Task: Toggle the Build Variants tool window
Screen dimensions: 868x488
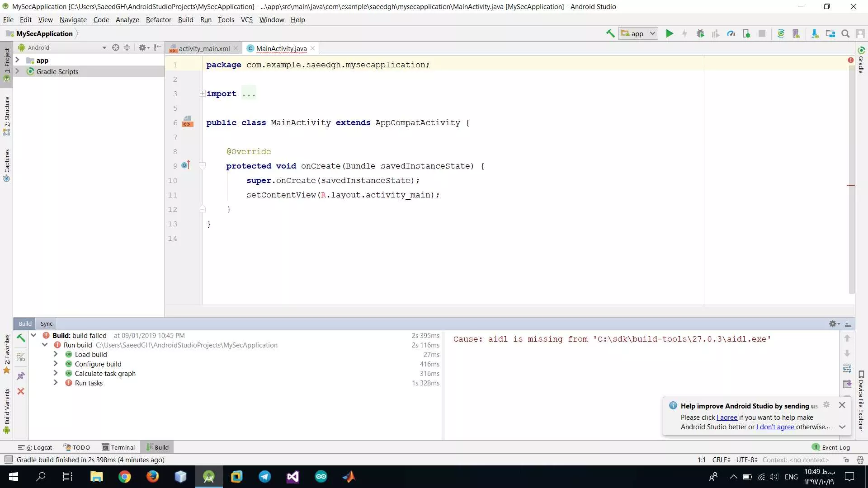Action: coord(6,411)
